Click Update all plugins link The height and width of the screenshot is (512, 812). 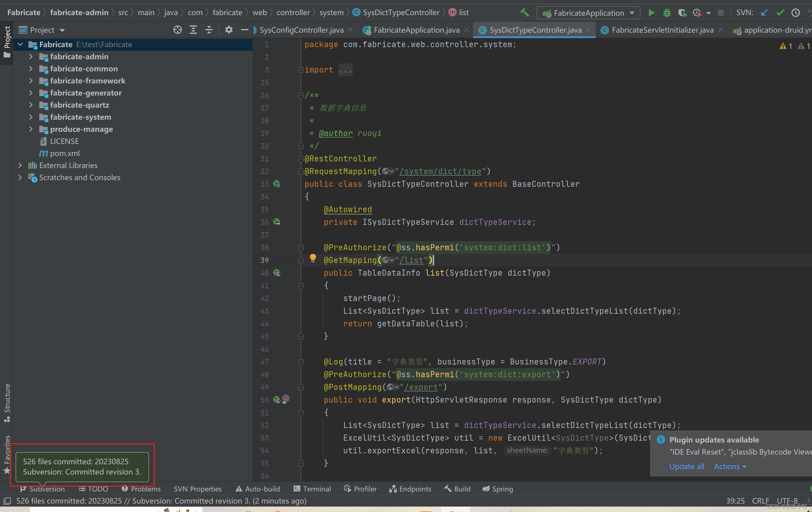coord(687,466)
